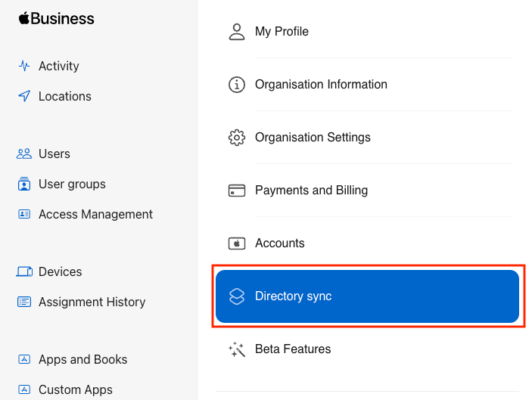Open My Profile preferences

(x=282, y=32)
